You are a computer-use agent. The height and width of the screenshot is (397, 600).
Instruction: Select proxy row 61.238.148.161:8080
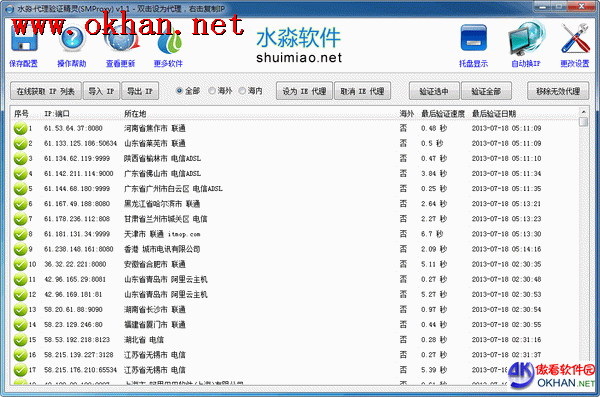click(295, 249)
